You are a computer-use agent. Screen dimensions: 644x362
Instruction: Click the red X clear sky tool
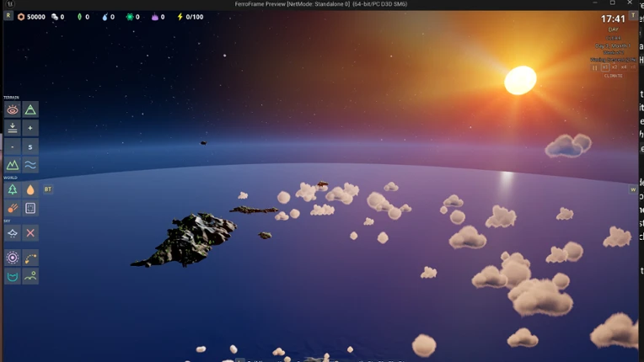click(30, 233)
